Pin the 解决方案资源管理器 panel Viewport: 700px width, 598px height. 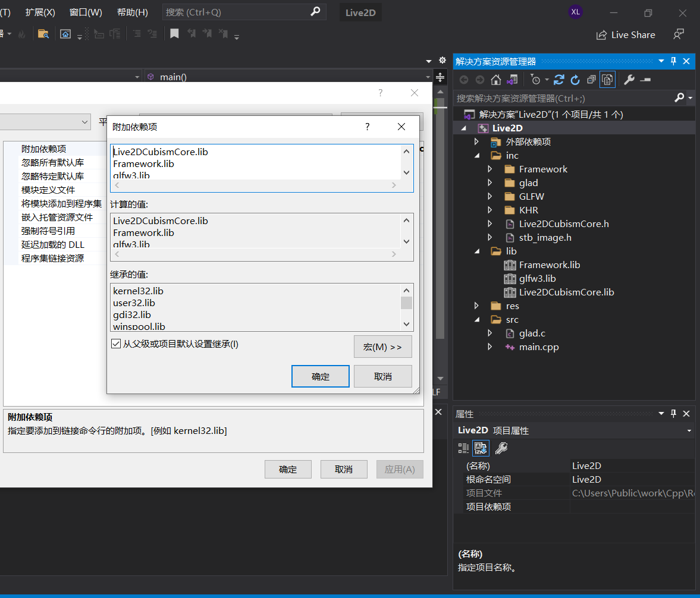[673, 61]
